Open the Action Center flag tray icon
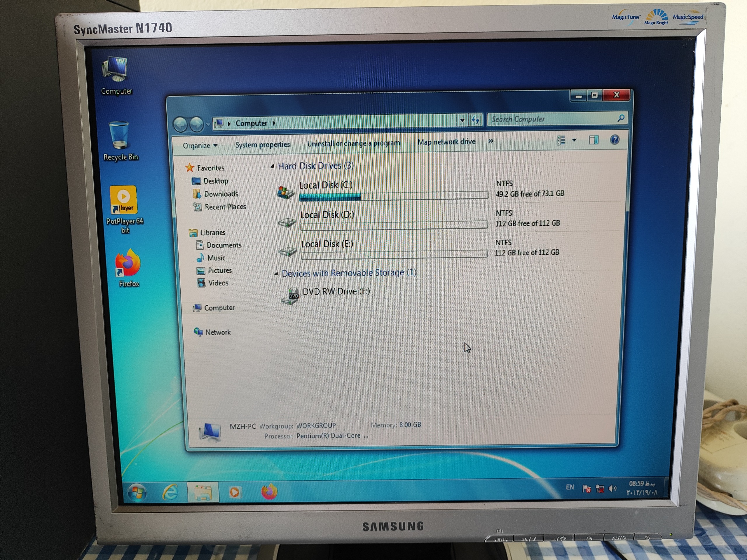The height and width of the screenshot is (560, 747). coord(587,489)
